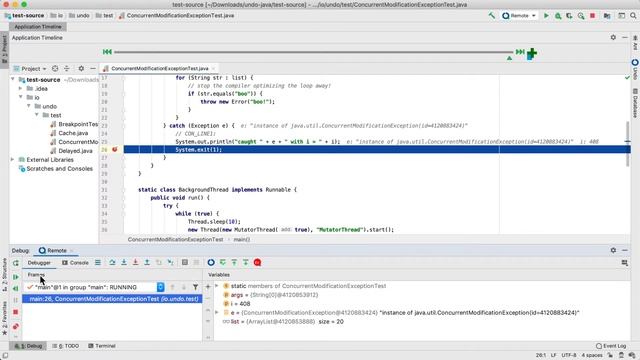Add new watch with plus icon
The width and height of the screenshot is (640, 360).
pos(208,287)
